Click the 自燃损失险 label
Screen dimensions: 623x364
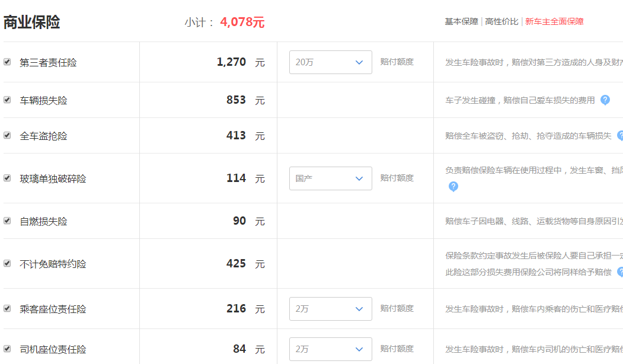pos(43,221)
